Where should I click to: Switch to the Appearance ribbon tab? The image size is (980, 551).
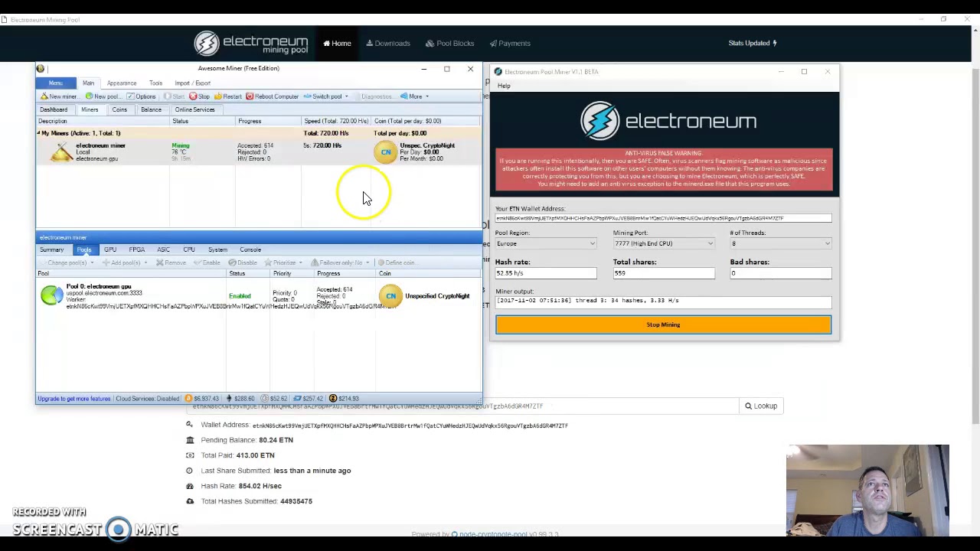pos(122,83)
